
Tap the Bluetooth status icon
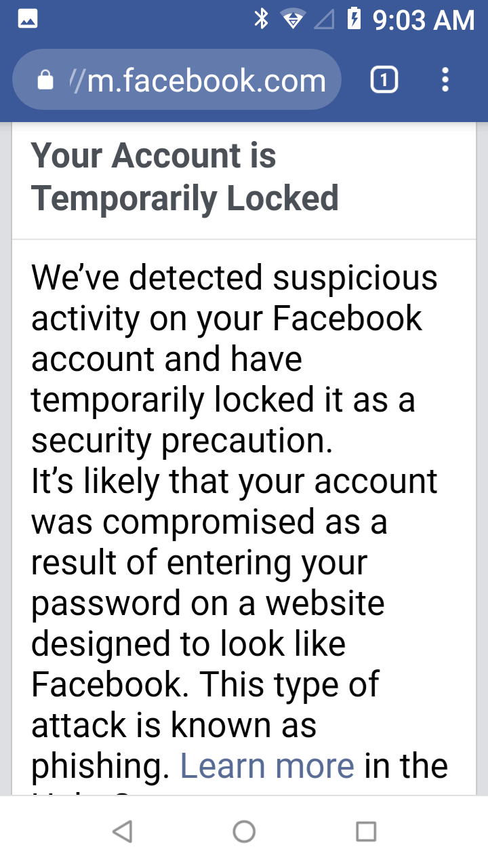coord(261,19)
